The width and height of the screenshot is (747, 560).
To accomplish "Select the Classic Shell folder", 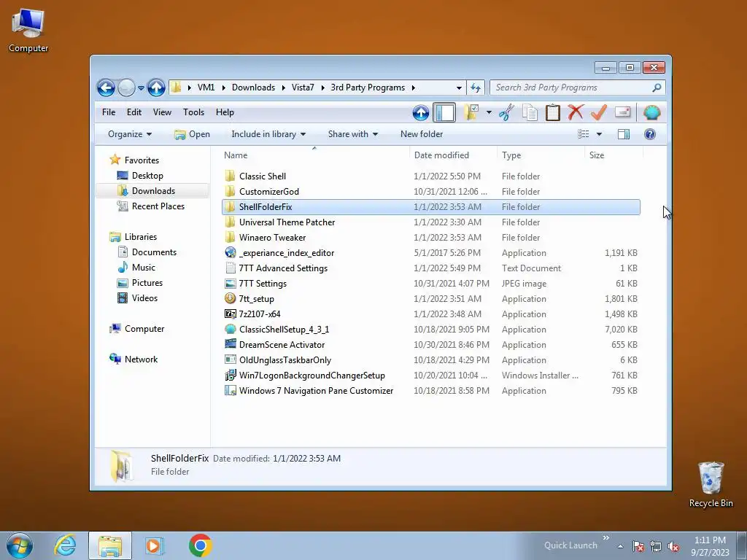I will click(x=430, y=176).
